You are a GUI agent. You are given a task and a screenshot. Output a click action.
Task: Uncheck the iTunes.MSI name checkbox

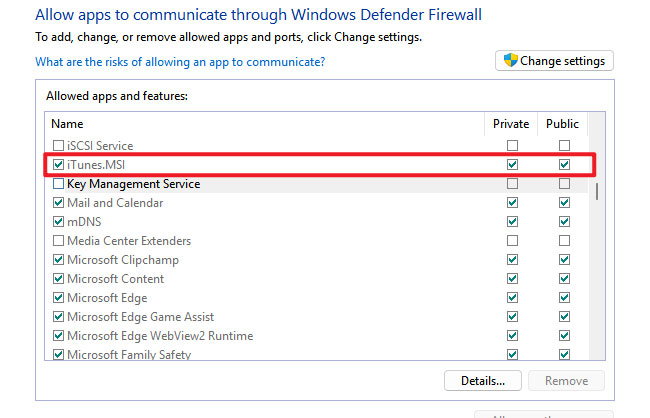(59, 165)
